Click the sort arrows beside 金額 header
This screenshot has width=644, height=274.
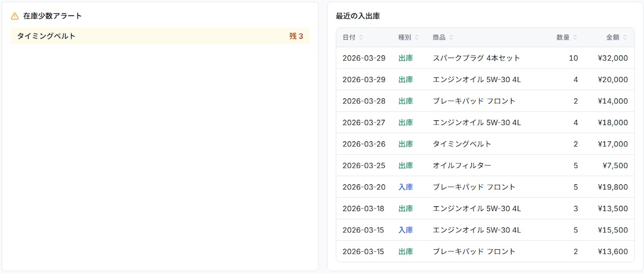[x=625, y=37]
